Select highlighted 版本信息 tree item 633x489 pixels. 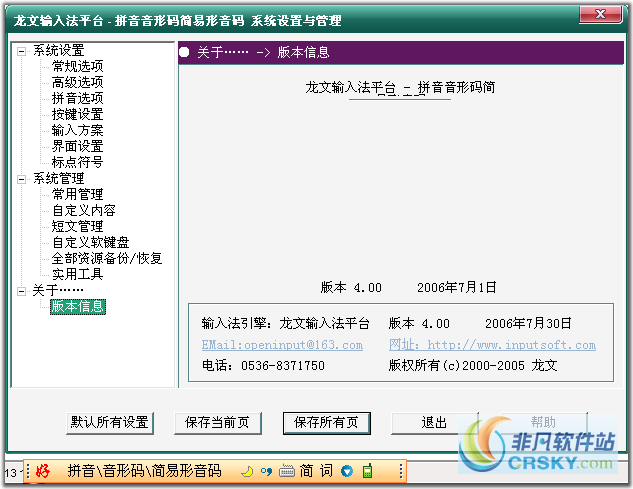(78, 306)
